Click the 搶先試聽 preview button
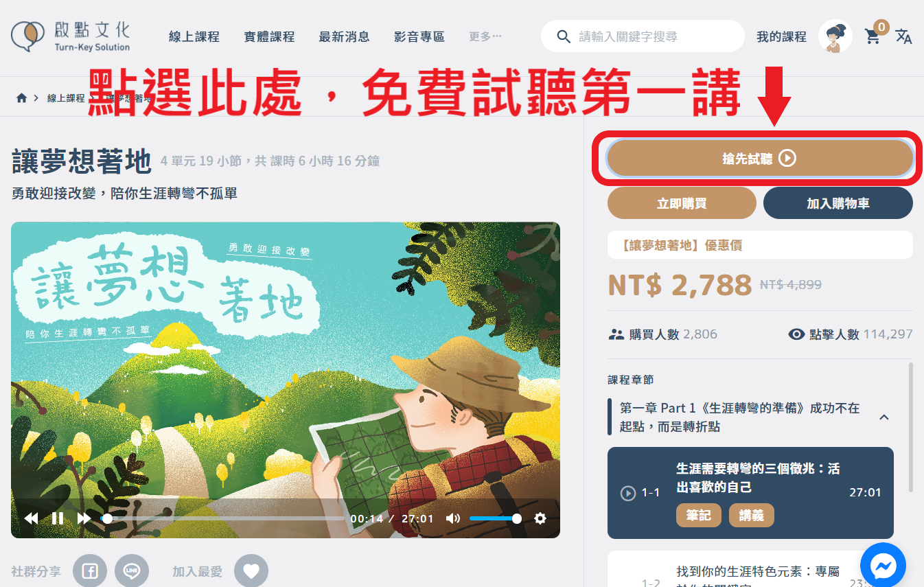924x587 pixels. 760,159
